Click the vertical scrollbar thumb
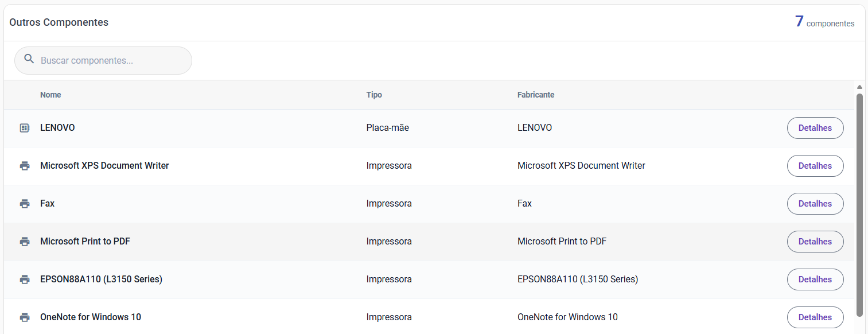 859,205
